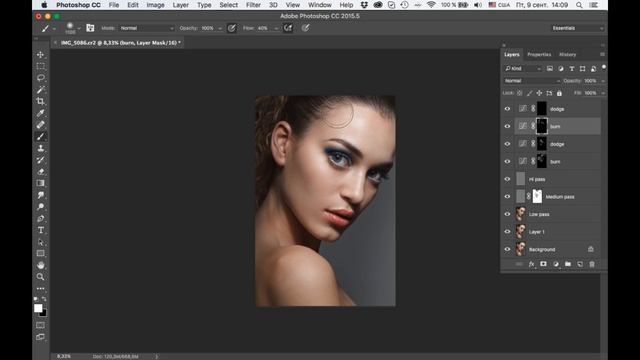Screen dimensions: 640x360
Task: Toggle lock transparent pixels
Action: click(x=520, y=93)
